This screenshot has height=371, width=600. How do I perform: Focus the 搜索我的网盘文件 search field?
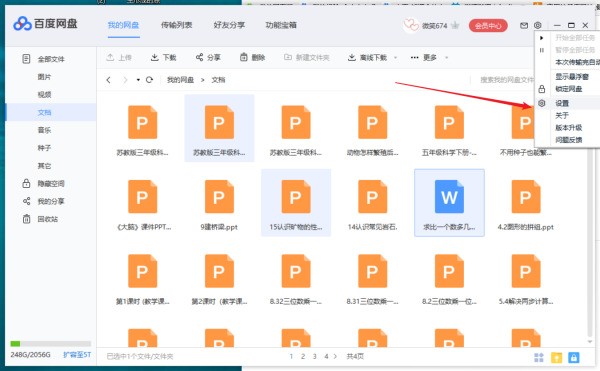506,80
